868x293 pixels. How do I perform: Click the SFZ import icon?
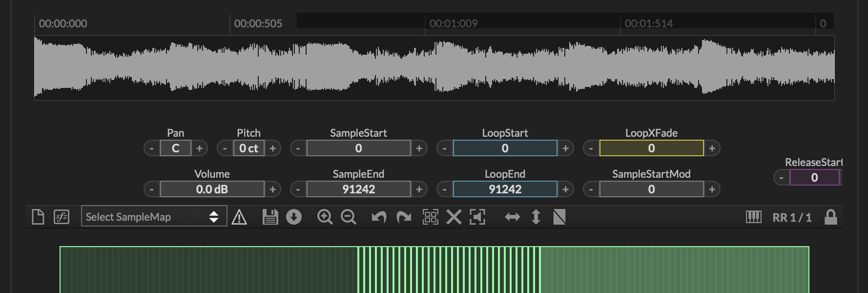(x=62, y=217)
